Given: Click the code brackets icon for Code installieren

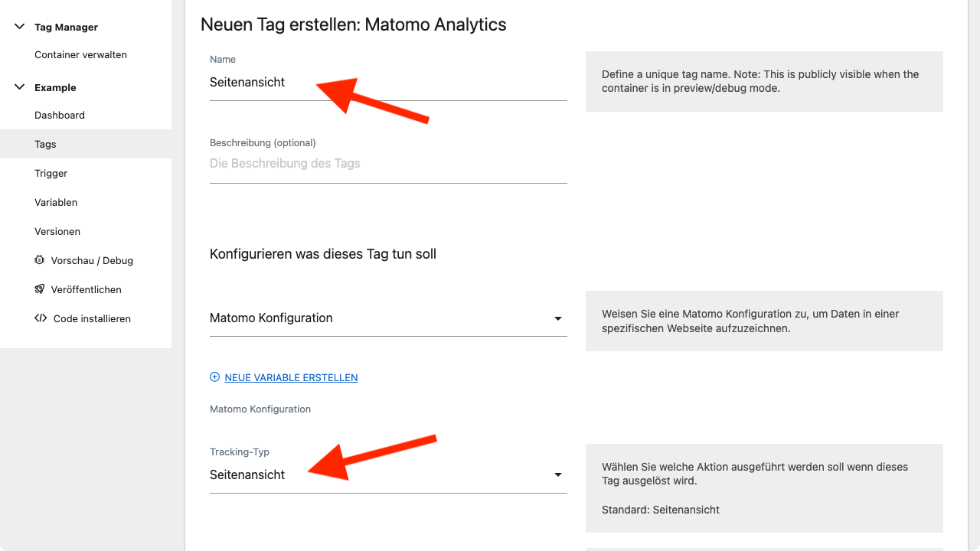Looking at the screenshot, I should [x=41, y=318].
